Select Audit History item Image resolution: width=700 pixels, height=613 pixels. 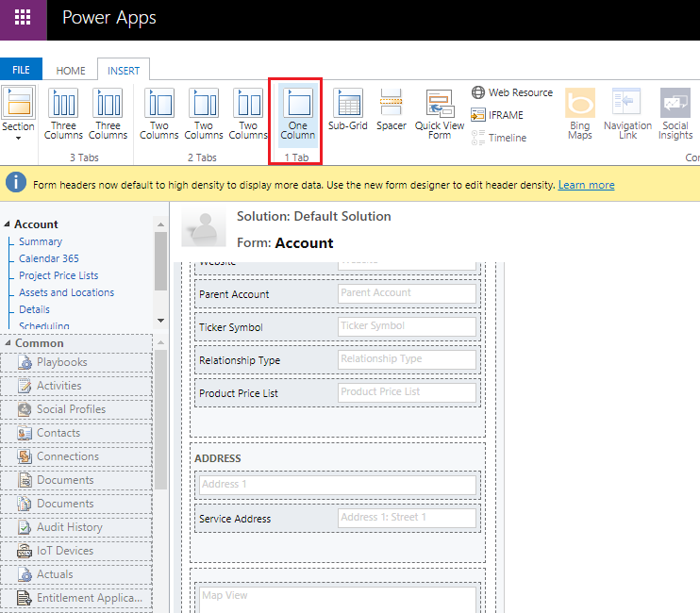pyautogui.click(x=76, y=527)
